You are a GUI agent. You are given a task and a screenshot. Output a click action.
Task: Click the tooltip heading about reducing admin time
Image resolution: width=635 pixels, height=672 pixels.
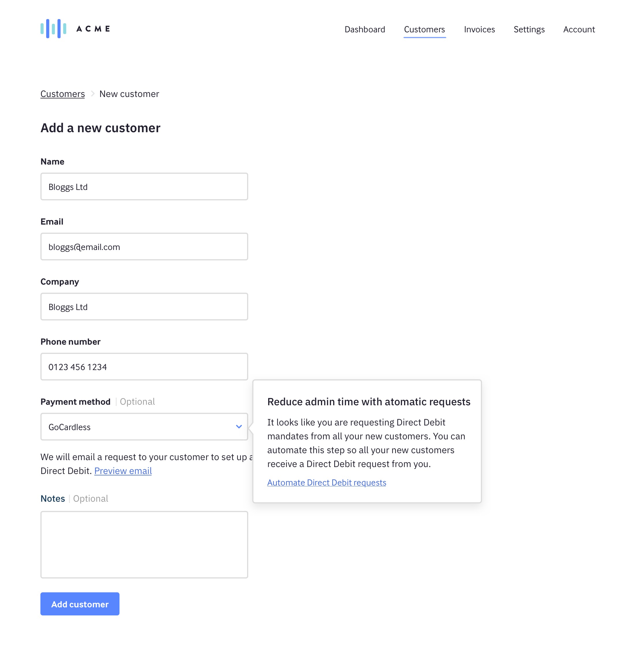pos(369,402)
